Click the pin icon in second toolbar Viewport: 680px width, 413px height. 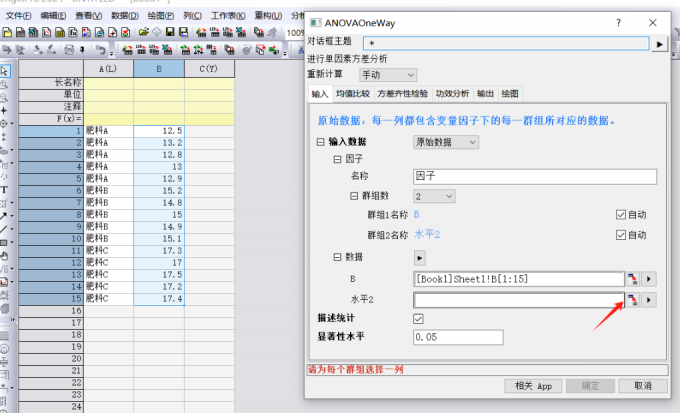pos(82,50)
